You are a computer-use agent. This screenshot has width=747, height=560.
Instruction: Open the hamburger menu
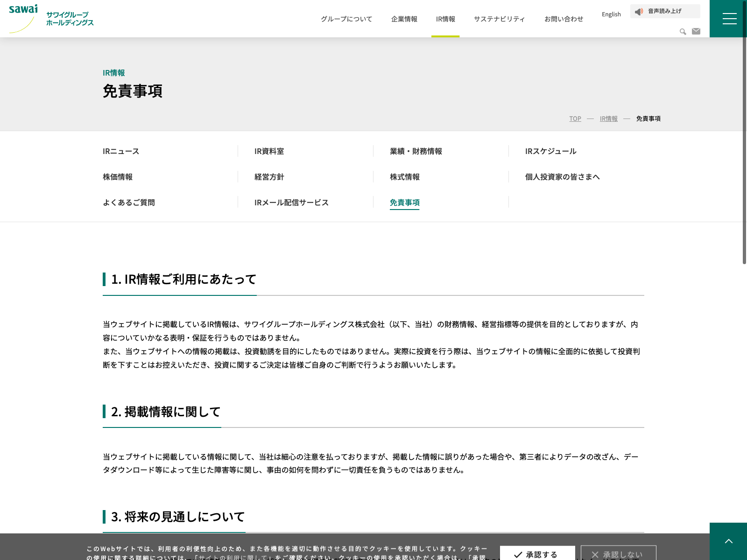pos(729,19)
